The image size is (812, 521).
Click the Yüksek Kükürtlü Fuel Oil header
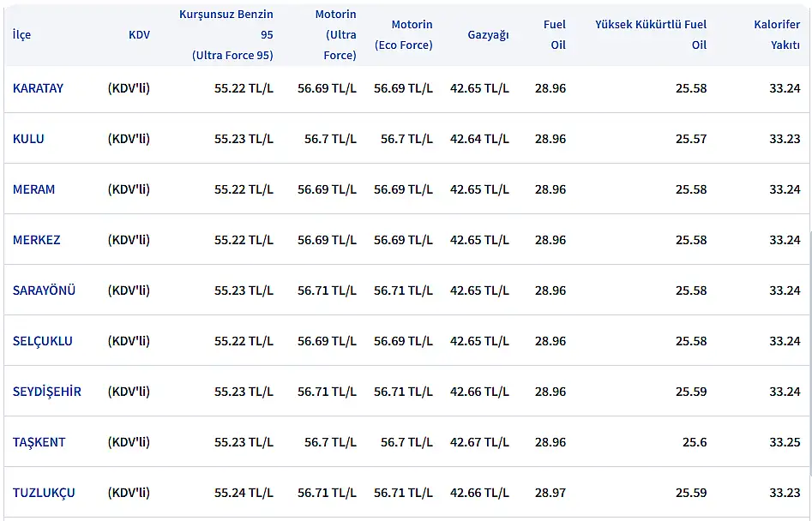coord(651,35)
